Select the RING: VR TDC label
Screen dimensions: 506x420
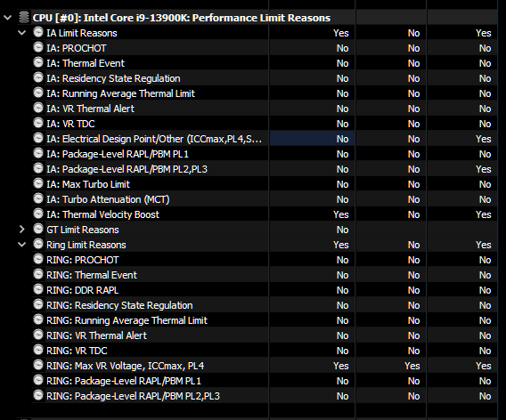77,351
